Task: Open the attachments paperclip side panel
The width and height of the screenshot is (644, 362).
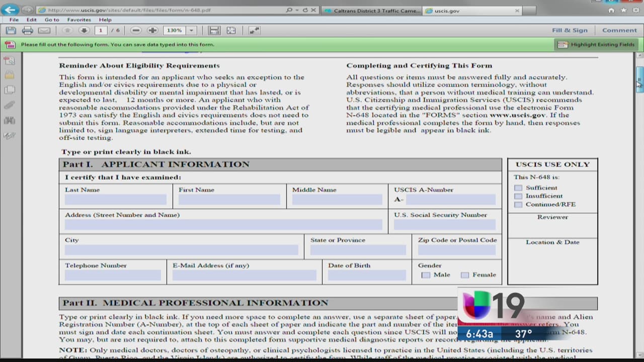Action: tap(9, 105)
